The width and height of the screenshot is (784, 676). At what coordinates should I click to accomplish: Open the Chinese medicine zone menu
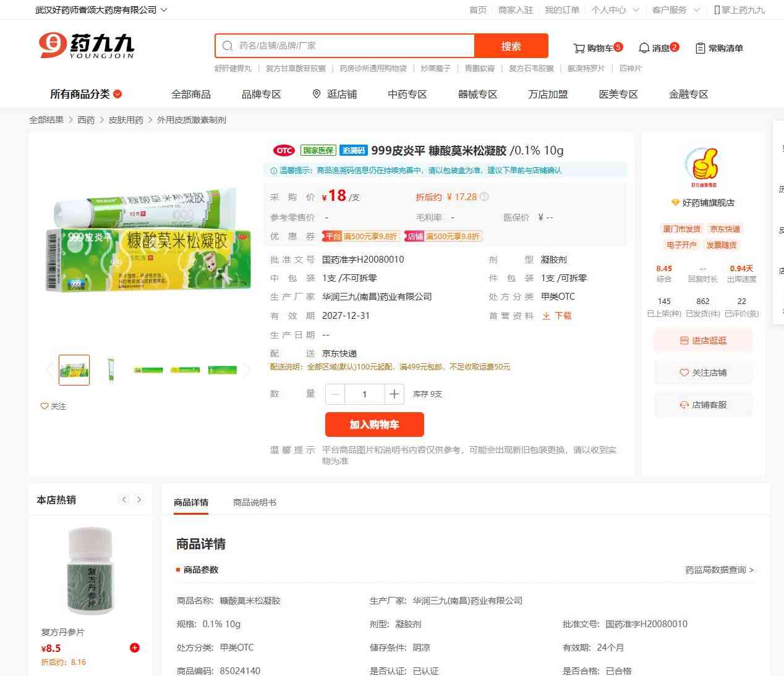tap(407, 94)
